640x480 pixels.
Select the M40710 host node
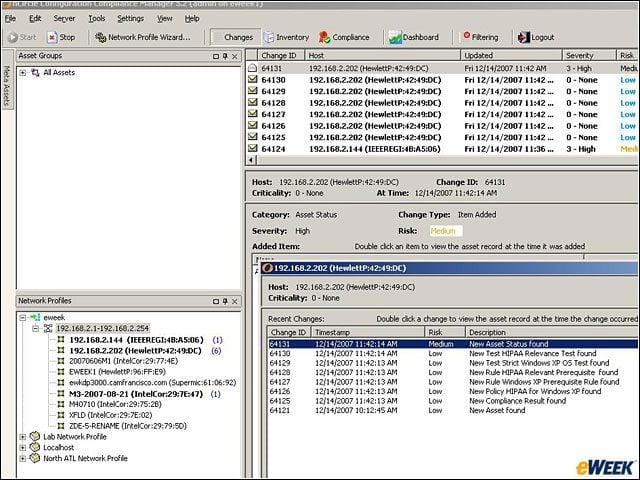point(115,404)
